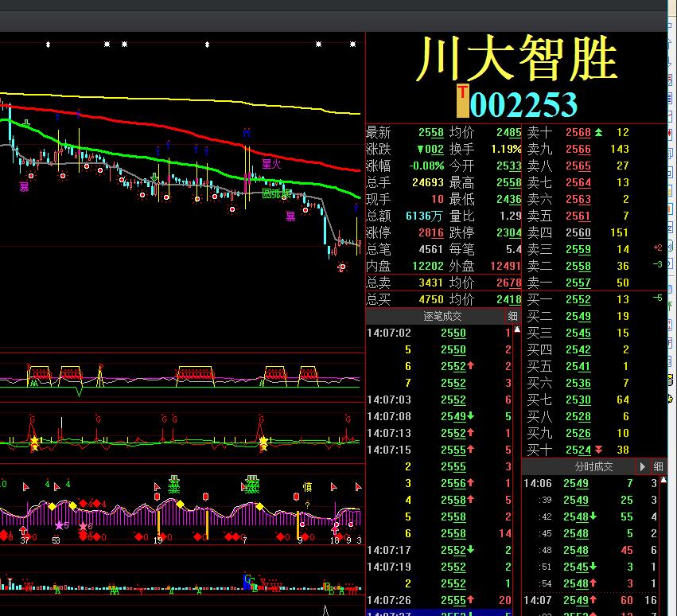Click 买二 price 2549
This screenshot has height=616, width=677.
point(578,316)
